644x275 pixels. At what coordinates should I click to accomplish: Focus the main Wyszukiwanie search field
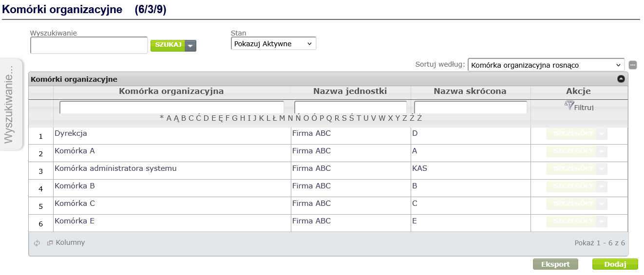[89, 45]
